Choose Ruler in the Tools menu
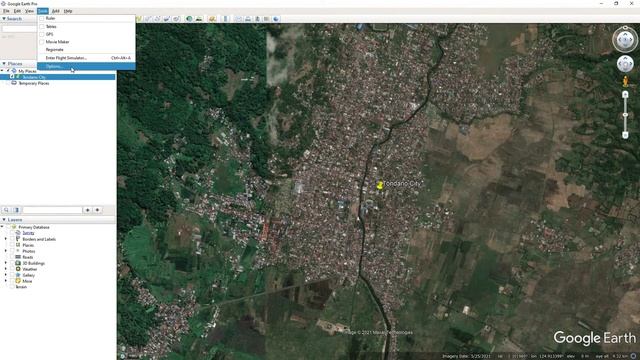The width and height of the screenshot is (640, 360). 86,18
